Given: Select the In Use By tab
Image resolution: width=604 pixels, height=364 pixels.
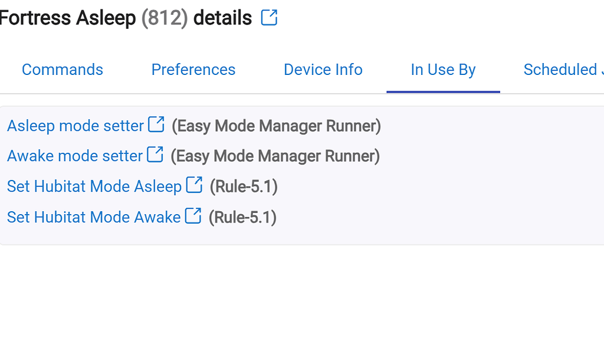Looking at the screenshot, I should click(x=443, y=70).
